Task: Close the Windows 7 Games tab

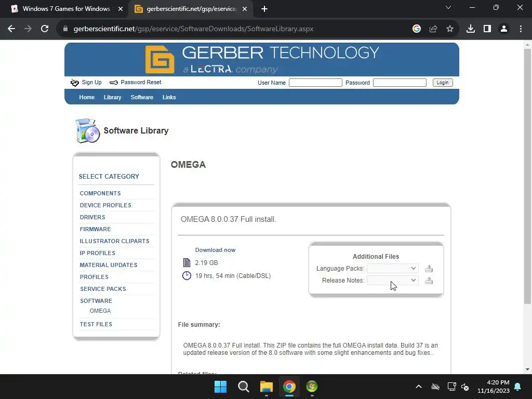Action: tap(121, 9)
